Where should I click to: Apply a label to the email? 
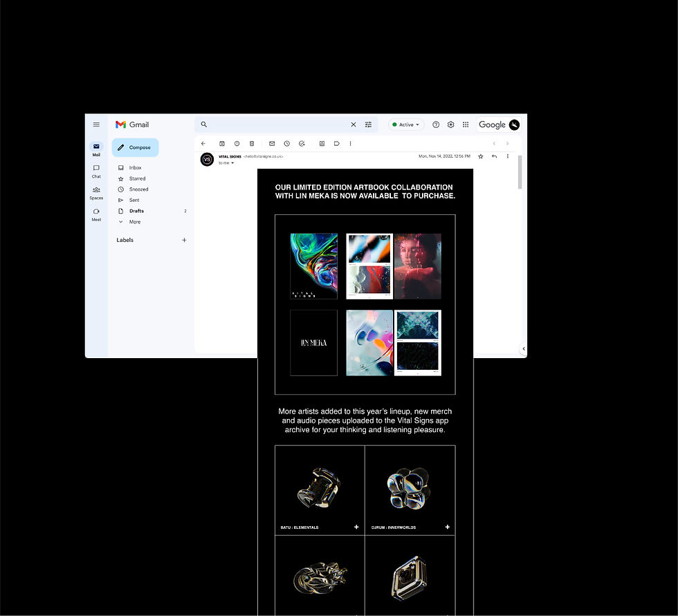click(337, 143)
